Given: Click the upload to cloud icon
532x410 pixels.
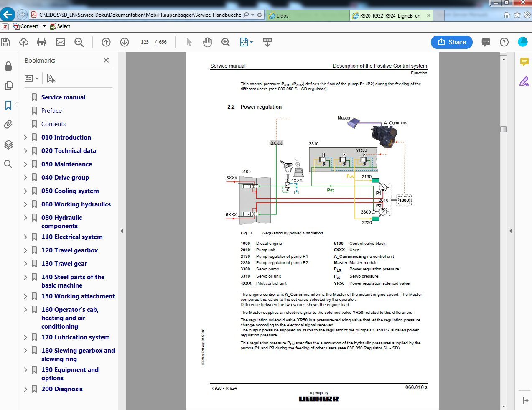Looking at the screenshot, I should coord(24,42).
